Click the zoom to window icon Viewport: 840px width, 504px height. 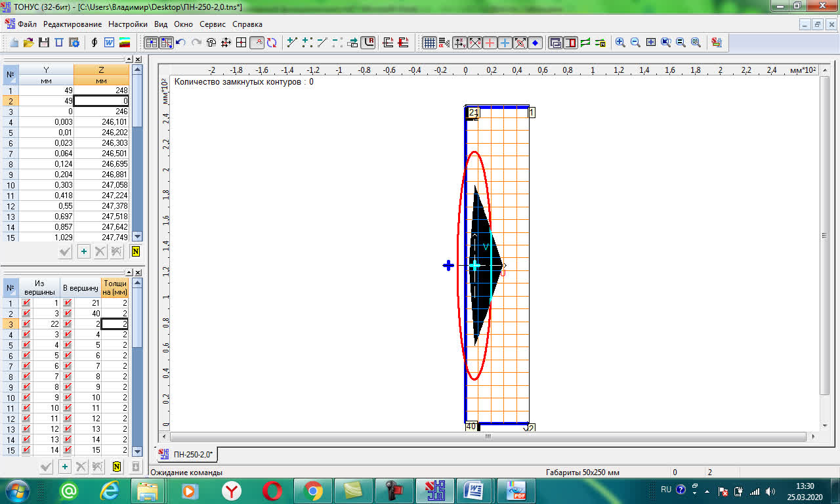coord(650,43)
